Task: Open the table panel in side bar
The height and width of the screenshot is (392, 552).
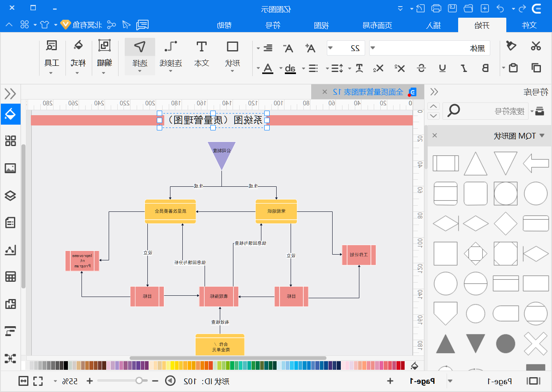Action: pyautogui.click(x=10, y=277)
